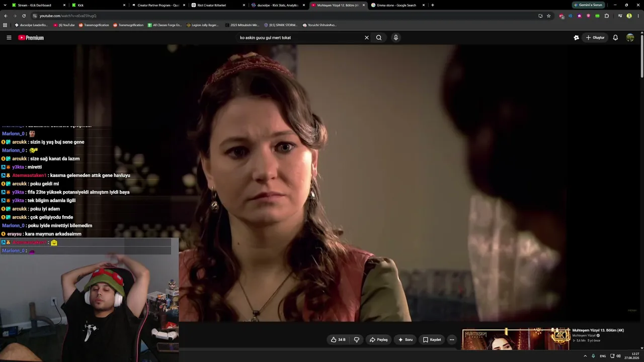644x362 pixels.
Task: Show hidden system tray icons
Action: 585,356
